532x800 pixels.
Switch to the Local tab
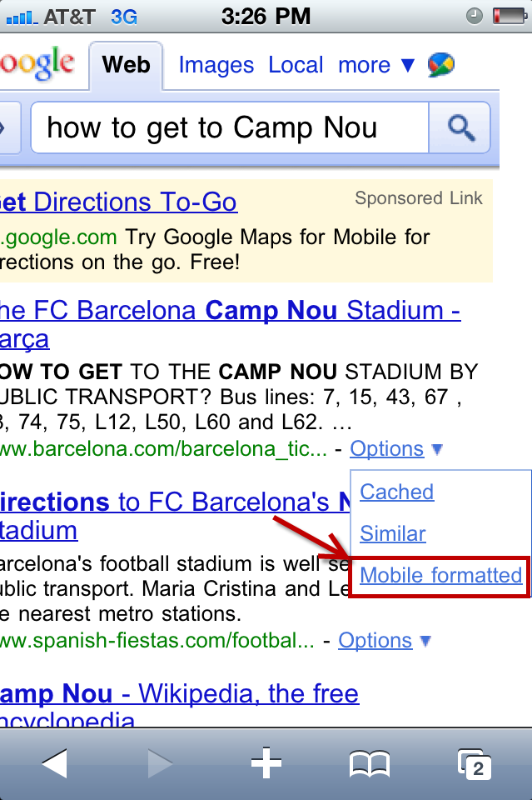tap(296, 64)
